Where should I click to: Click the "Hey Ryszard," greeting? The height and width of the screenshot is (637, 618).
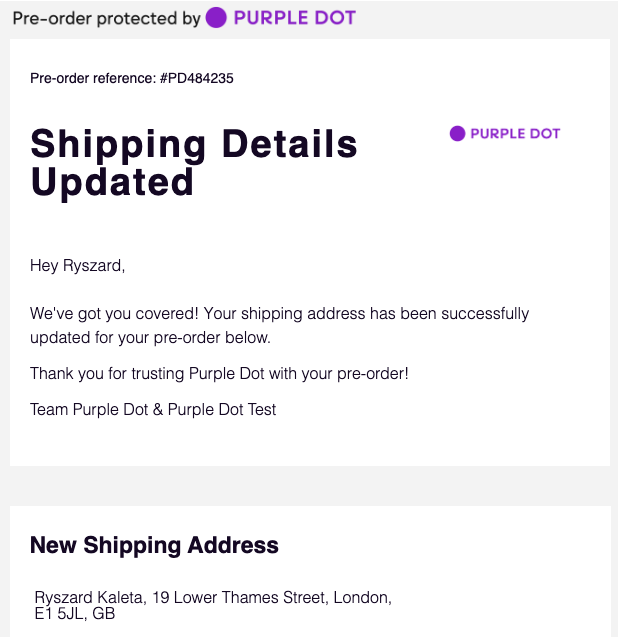tap(77, 266)
